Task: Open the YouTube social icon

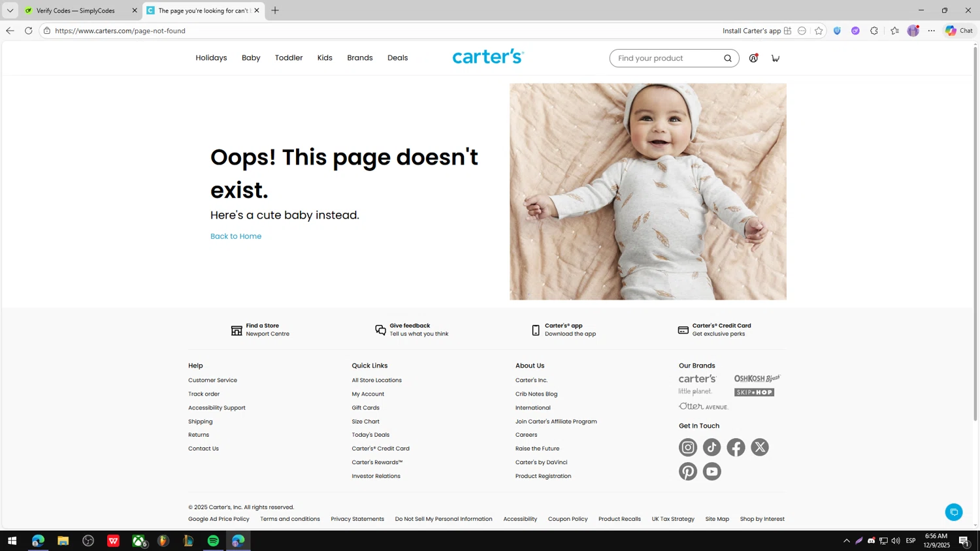Action: [712, 471]
